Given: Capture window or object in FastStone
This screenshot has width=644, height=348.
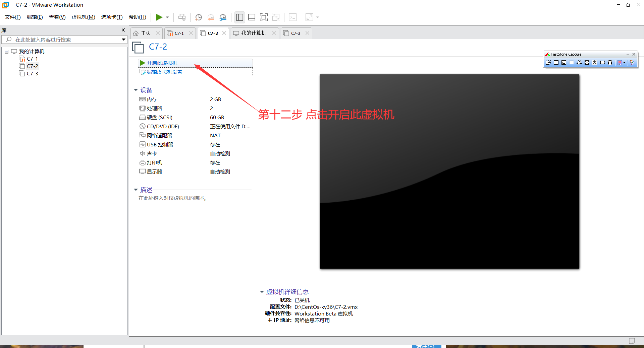Looking at the screenshot, I should 564,63.
